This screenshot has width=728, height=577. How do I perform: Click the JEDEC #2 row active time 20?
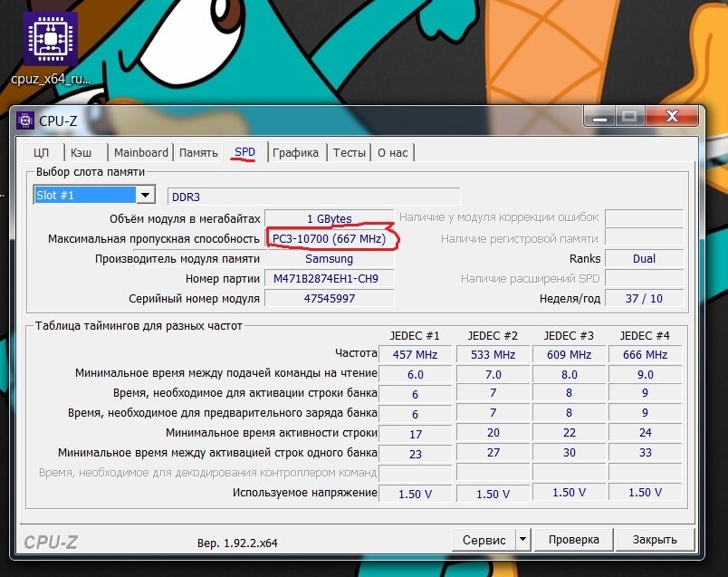pyautogui.click(x=493, y=432)
